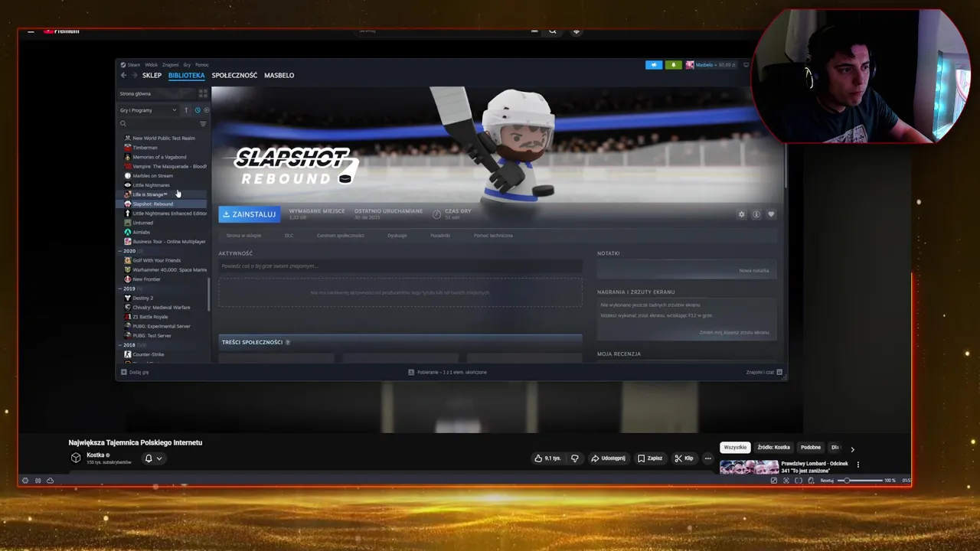The image size is (980, 551).
Task: Open Centrum społeczności link
Action: (x=341, y=236)
